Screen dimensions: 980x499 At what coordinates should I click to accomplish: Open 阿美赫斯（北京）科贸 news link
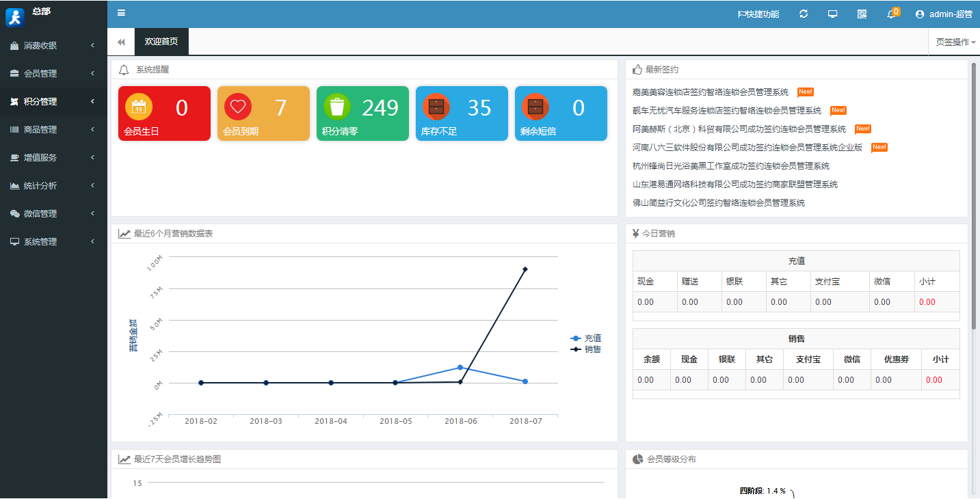pyautogui.click(x=739, y=129)
